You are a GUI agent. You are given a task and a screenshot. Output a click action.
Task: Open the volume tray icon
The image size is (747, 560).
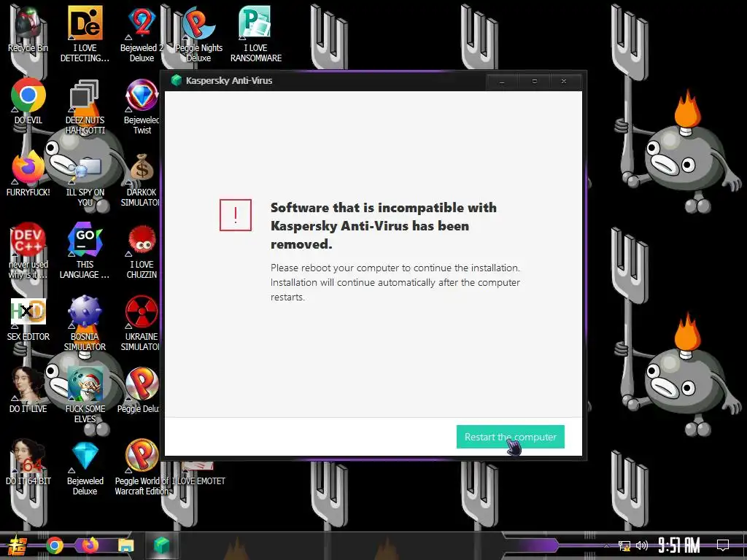642,545
